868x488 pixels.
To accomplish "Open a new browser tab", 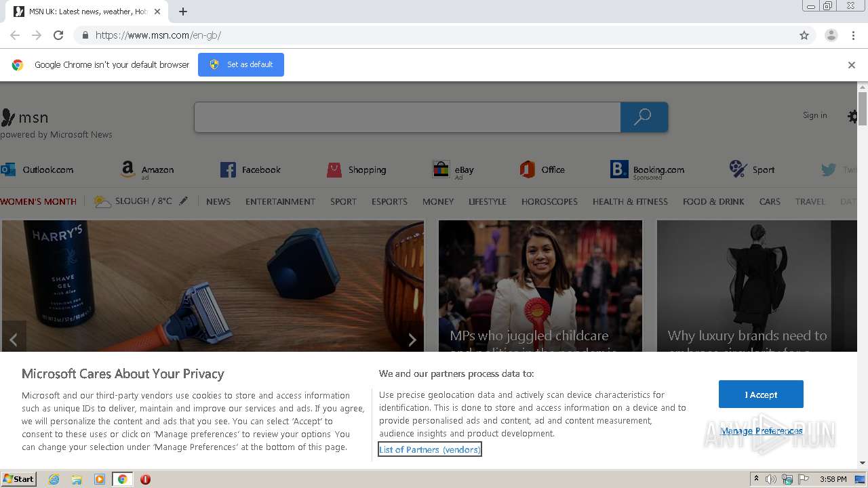I will (x=183, y=12).
